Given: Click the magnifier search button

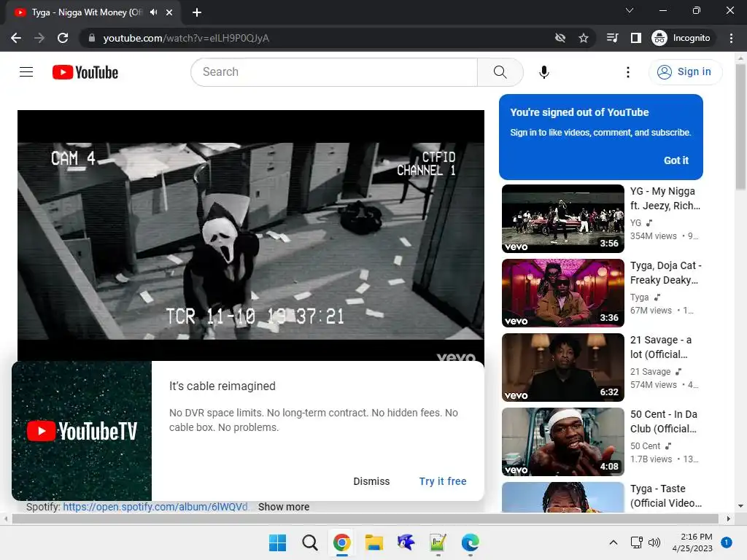Looking at the screenshot, I should point(500,72).
